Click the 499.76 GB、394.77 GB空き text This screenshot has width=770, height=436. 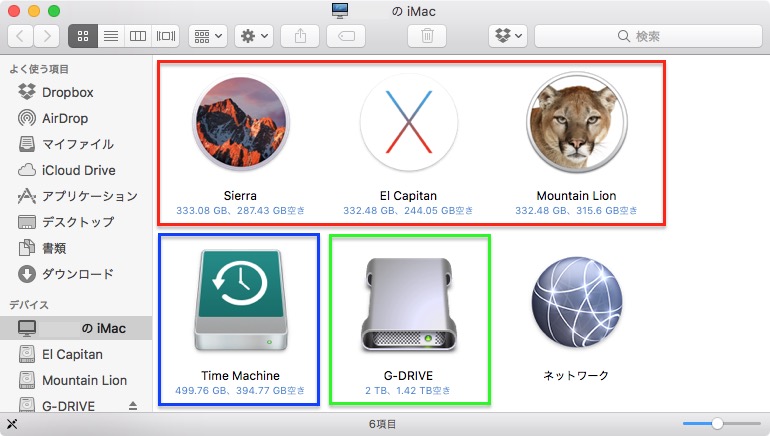(240, 391)
